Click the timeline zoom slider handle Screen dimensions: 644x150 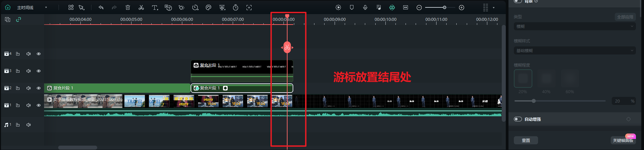click(445, 7)
